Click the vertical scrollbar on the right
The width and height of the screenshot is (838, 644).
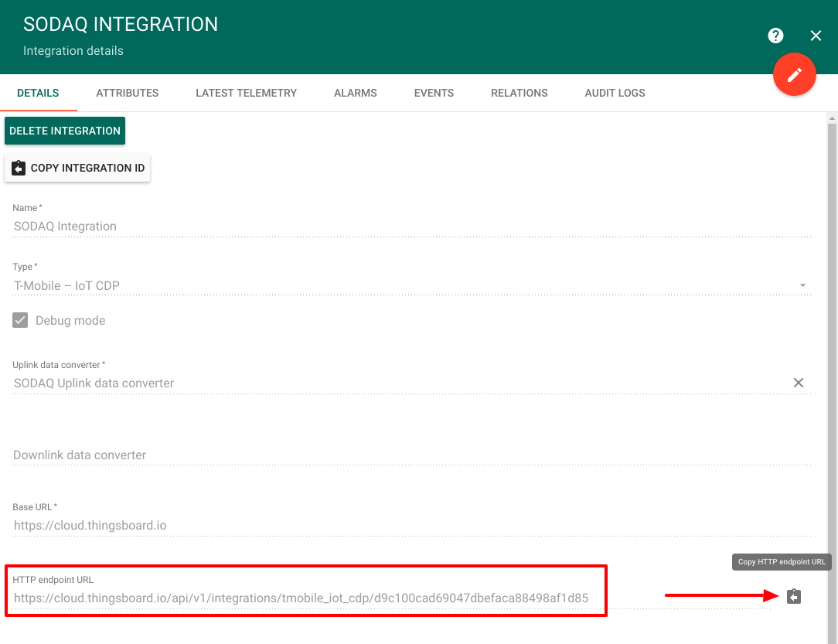(832, 348)
